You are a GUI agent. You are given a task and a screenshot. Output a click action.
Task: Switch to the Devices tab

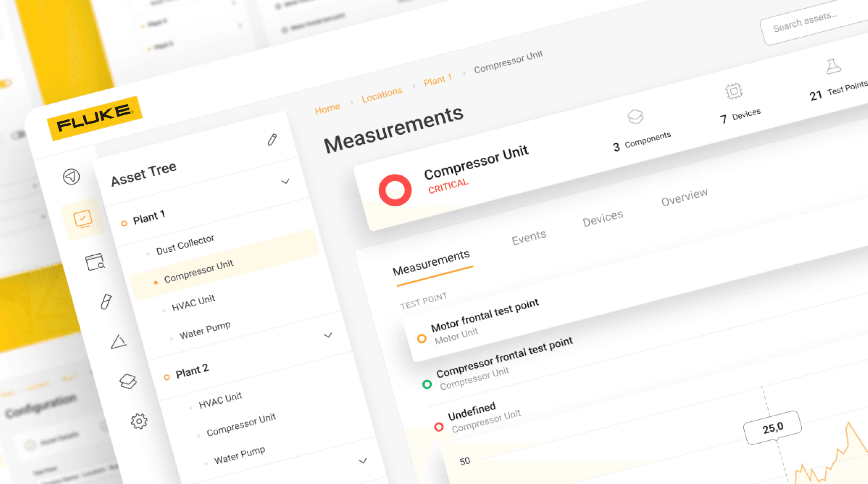click(603, 218)
